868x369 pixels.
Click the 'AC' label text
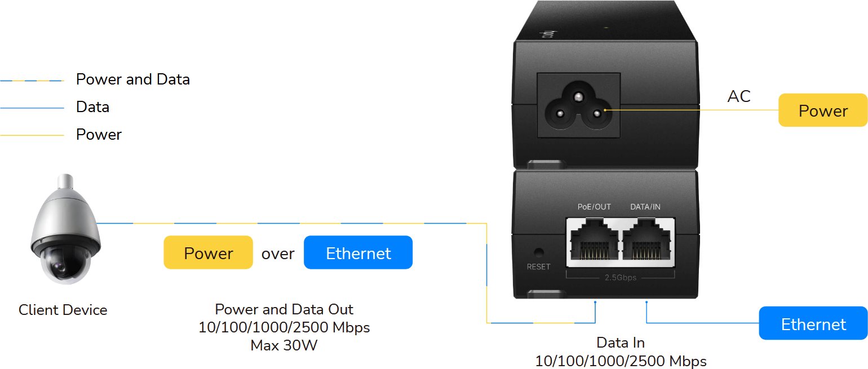tap(739, 97)
